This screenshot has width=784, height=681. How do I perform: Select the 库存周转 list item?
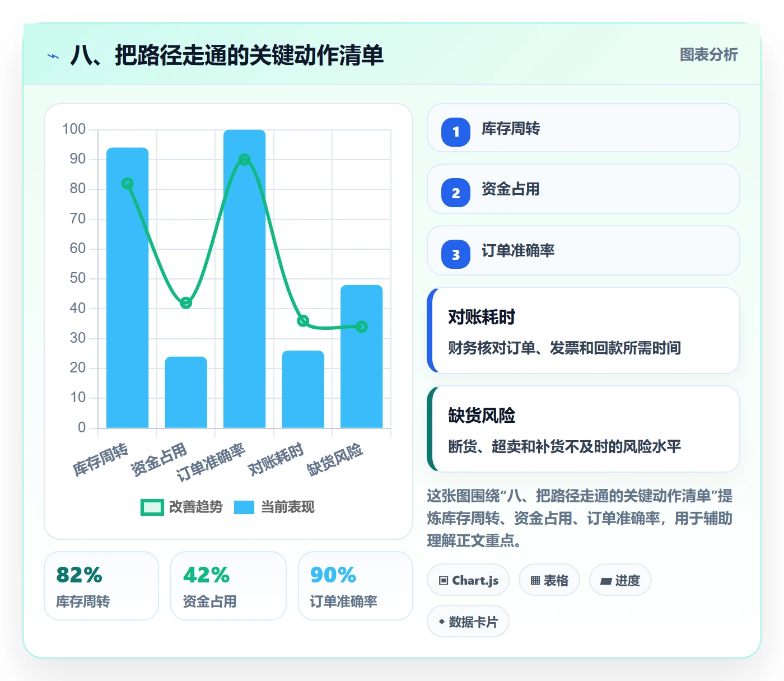(584, 128)
